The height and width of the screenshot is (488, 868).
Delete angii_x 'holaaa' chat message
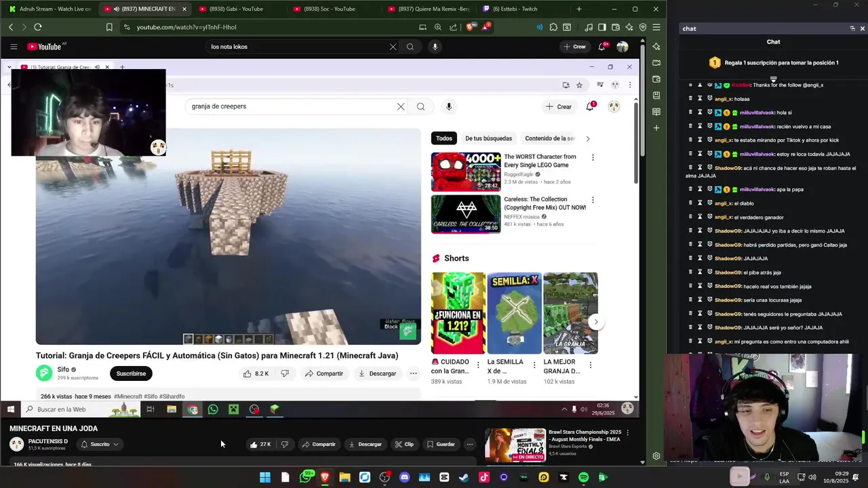690,99
